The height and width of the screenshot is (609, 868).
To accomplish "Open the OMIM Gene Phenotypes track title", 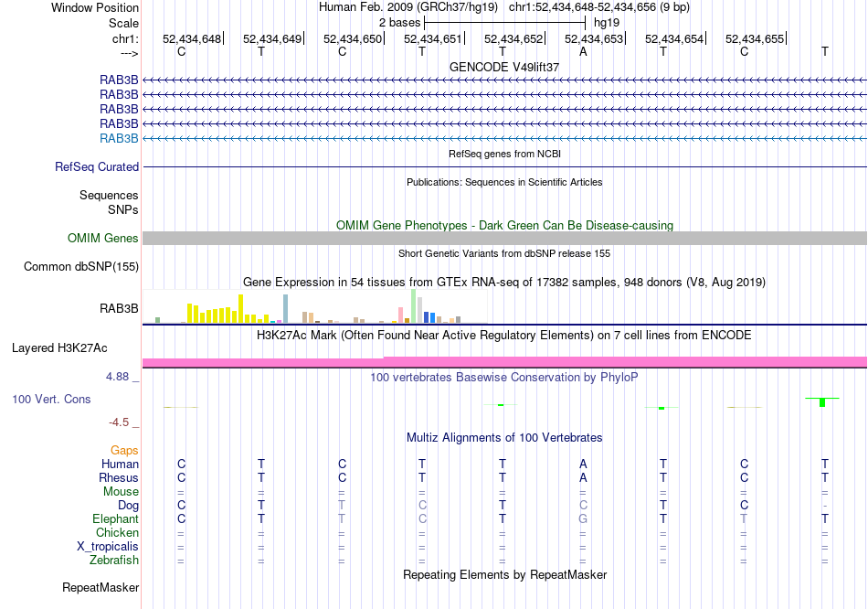I will tap(504, 226).
